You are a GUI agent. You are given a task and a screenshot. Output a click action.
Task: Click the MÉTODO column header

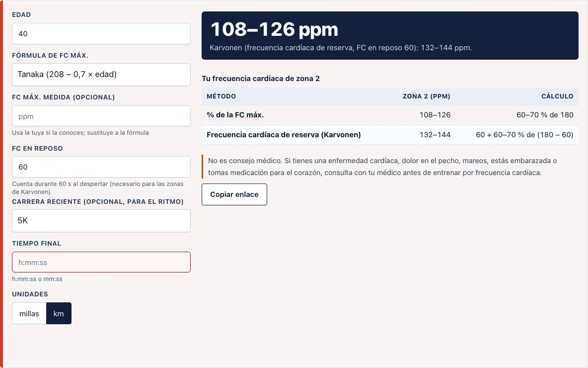click(221, 96)
